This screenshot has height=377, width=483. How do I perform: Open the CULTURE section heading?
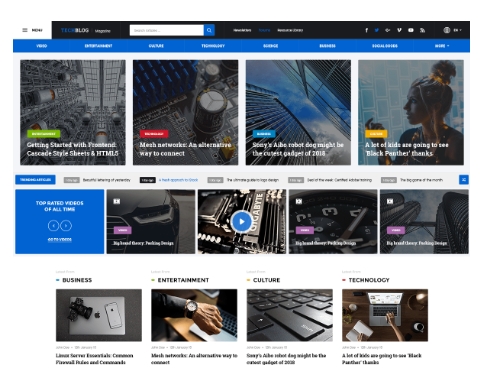[267, 280]
